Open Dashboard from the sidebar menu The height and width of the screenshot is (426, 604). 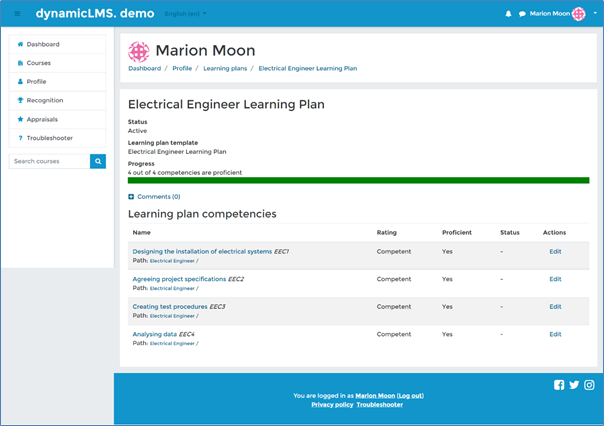(x=57, y=44)
